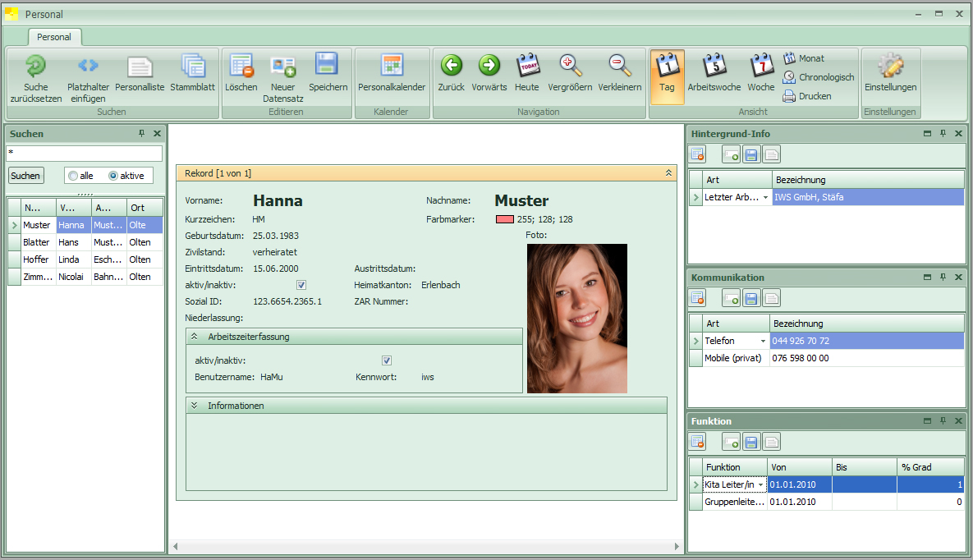Create a Neuer Datensatz
The width and height of the screenshot is (973, 560).
click(x=283, y=67)
